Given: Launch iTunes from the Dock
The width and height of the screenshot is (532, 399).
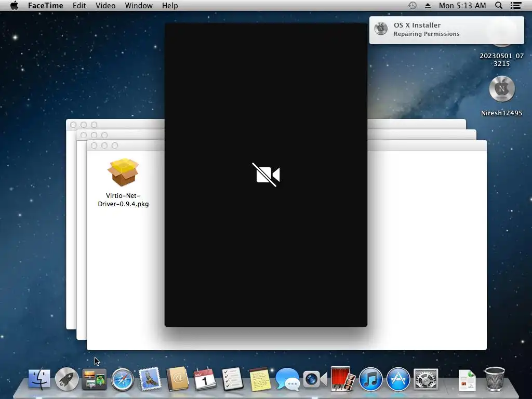Looking at the screenshot, I should pyautogui.click(x=370, y=379).
